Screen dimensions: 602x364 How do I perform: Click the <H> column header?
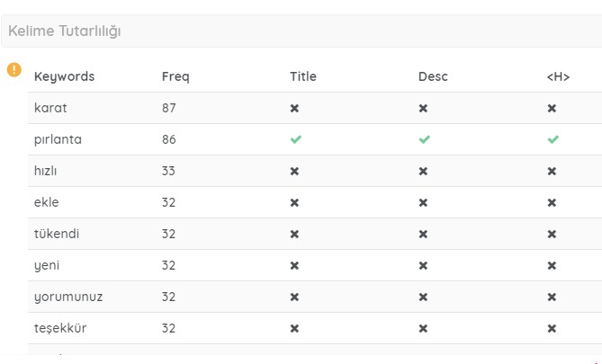coord(558,76)
